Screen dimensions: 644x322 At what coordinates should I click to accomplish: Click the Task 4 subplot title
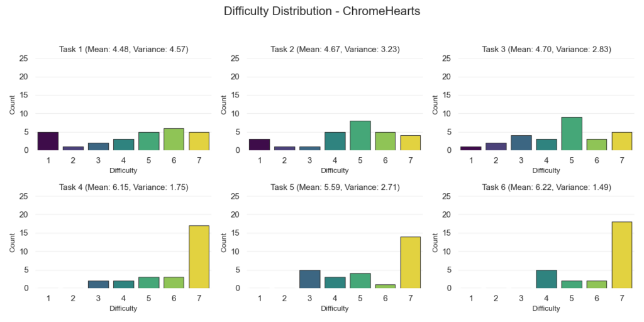click(123, 187)
